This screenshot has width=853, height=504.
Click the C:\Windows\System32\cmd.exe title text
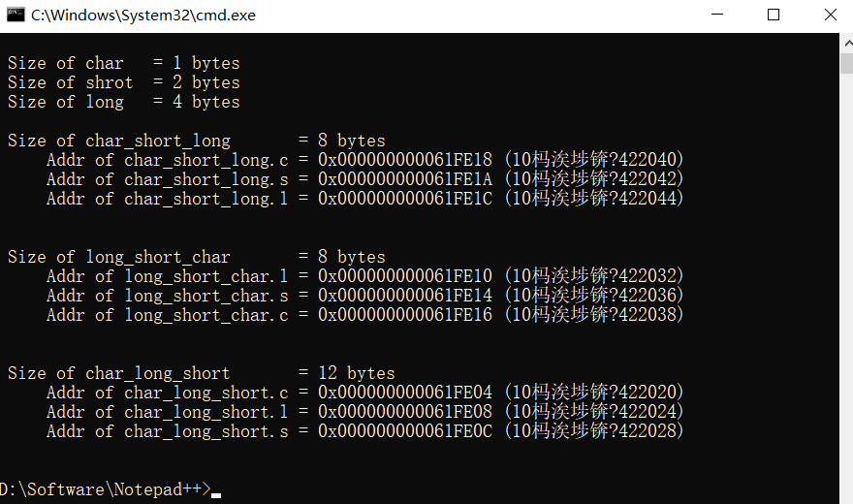point(143,16)
